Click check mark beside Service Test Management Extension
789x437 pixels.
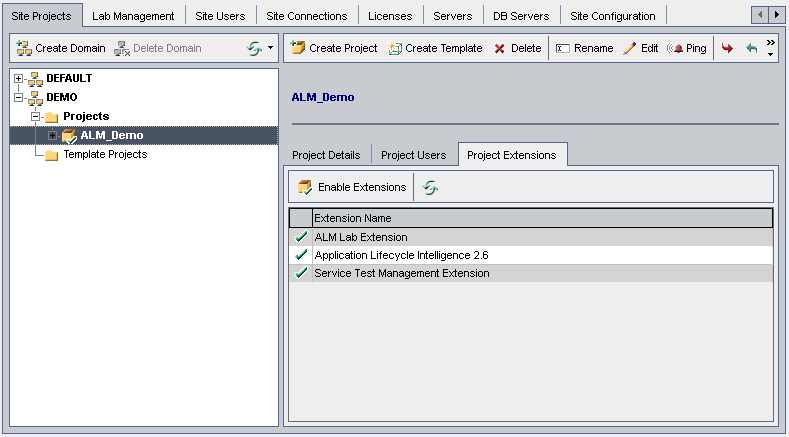[x=301, y=273]
